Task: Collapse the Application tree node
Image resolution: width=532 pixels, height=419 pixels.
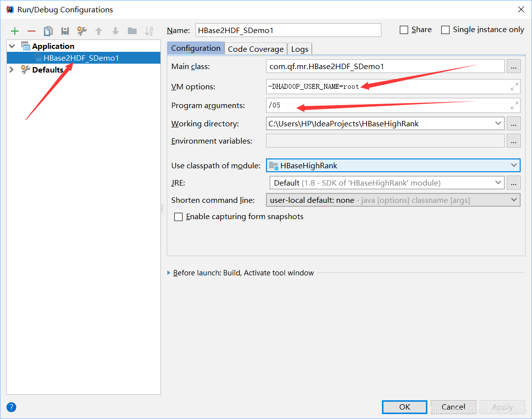Action: point(12,46)
